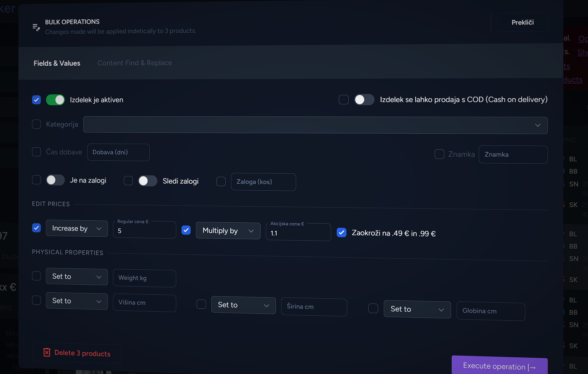Click the bulk operations edit-list icon
Viewport: 588px width, 374px height.
click(x=36, y=27)
